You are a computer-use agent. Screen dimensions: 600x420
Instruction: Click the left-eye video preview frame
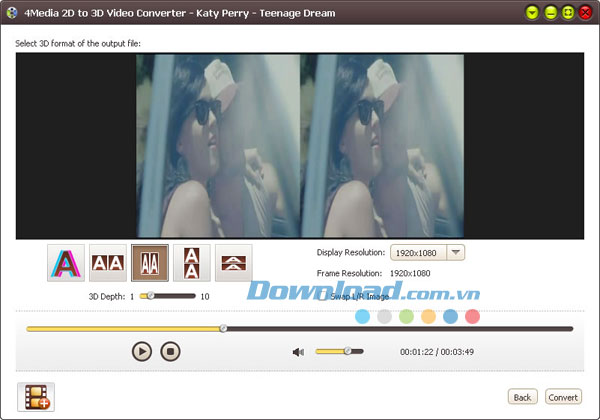tap(218, 146)
